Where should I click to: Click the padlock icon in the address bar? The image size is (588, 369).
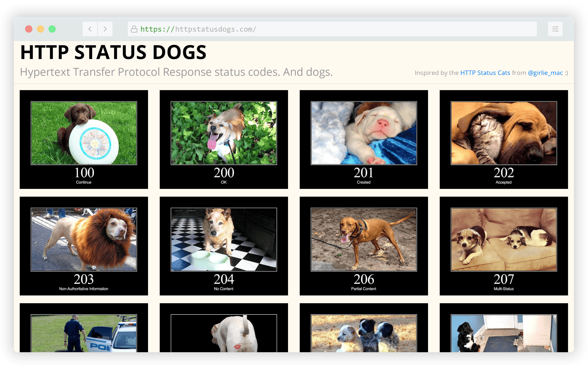tap(133, 29)
